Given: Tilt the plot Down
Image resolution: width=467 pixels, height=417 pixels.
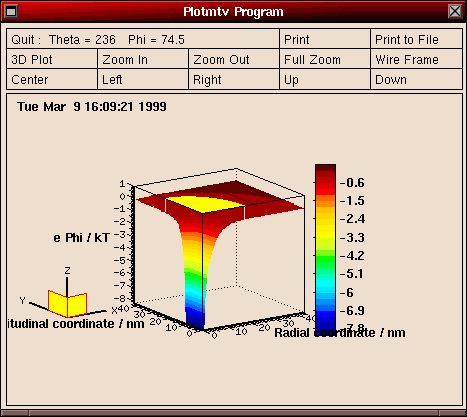Looking at the screenshot, I should pos(416,79).
